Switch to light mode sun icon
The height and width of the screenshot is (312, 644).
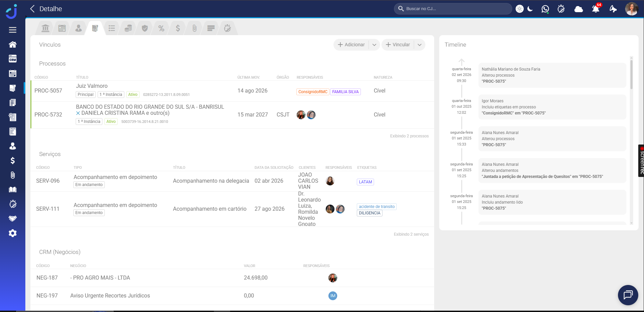click(x=520, y=9)
